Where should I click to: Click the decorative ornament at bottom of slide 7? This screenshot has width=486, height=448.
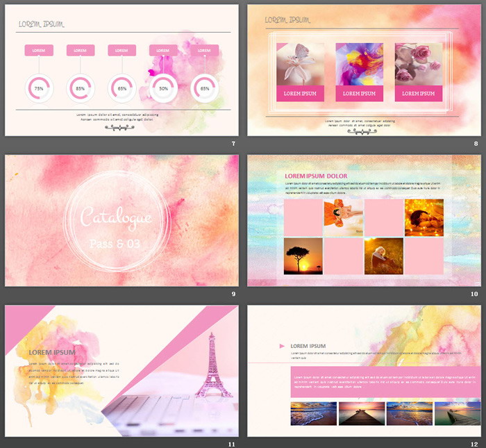pyautogui.click(x=119, y=128)
